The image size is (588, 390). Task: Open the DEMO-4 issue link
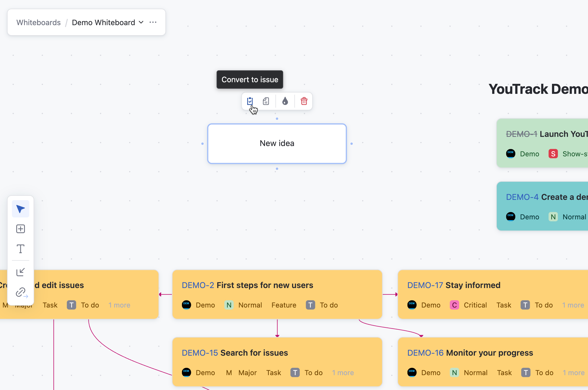click(x=522, y=197)
